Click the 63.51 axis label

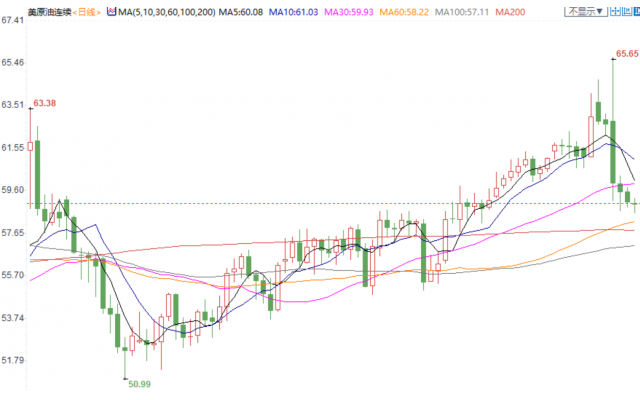click(13, 105)
